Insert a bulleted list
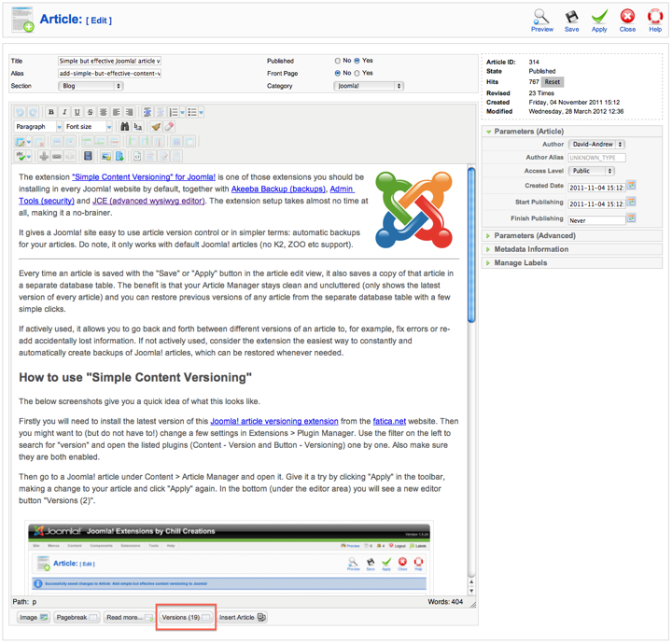Image resolution: width=672 pixels, height=644 pixels. click(192, 112)
